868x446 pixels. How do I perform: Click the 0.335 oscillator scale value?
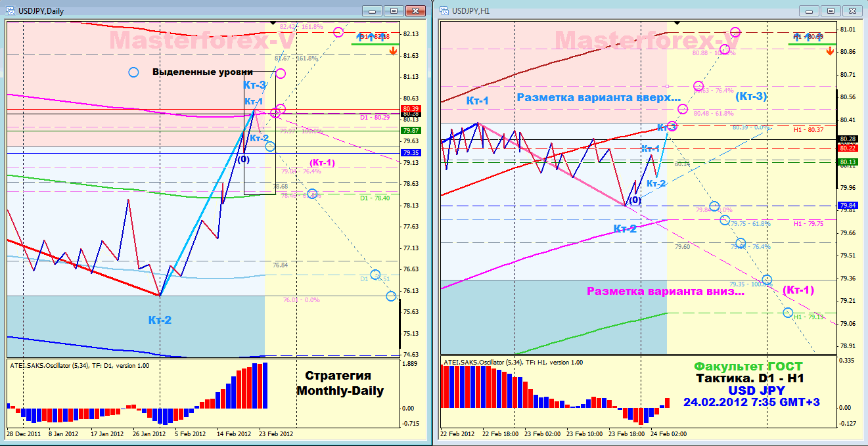(848, 361)
